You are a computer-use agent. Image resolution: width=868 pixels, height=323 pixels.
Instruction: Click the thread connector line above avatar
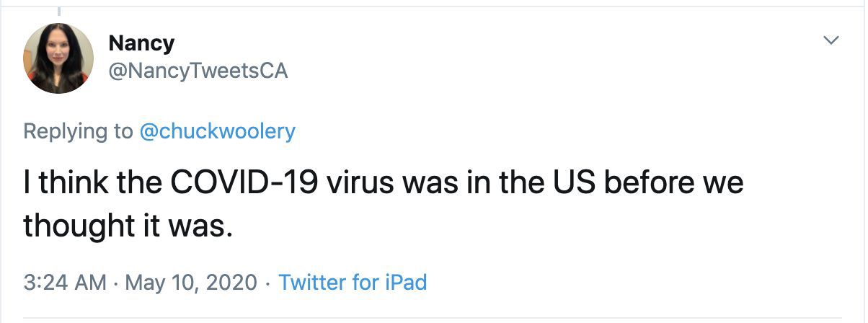tap(58, 10)
